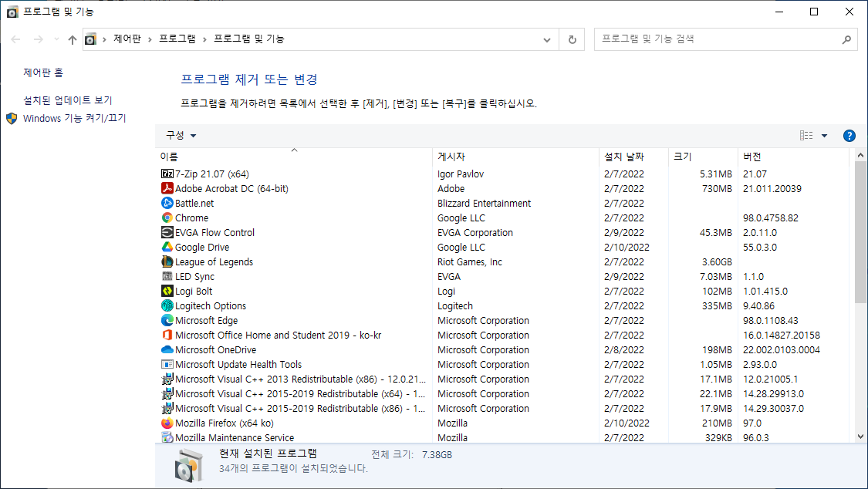Viewport: 868px width, 489px height.
Task: Click the refresh button beside the address bar
Action: (x=572, y=39)
